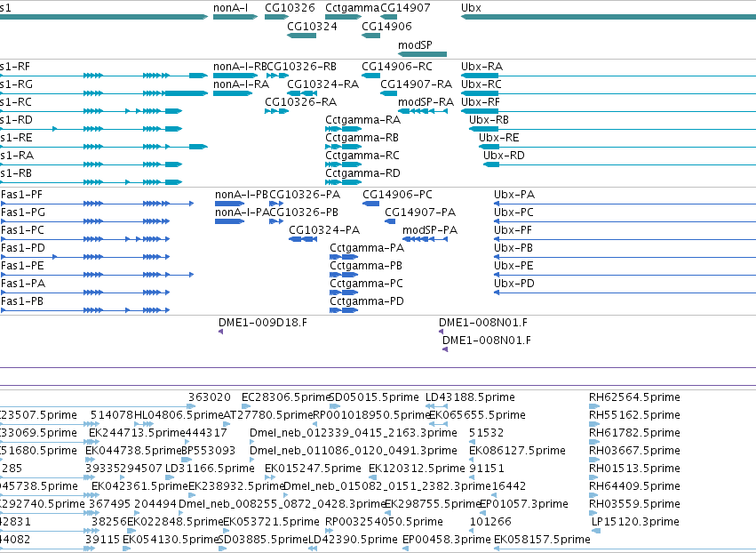The image size is (756, 553).
Task: Select the Ubx-PC protein label
Action: [x=513, y=212]
